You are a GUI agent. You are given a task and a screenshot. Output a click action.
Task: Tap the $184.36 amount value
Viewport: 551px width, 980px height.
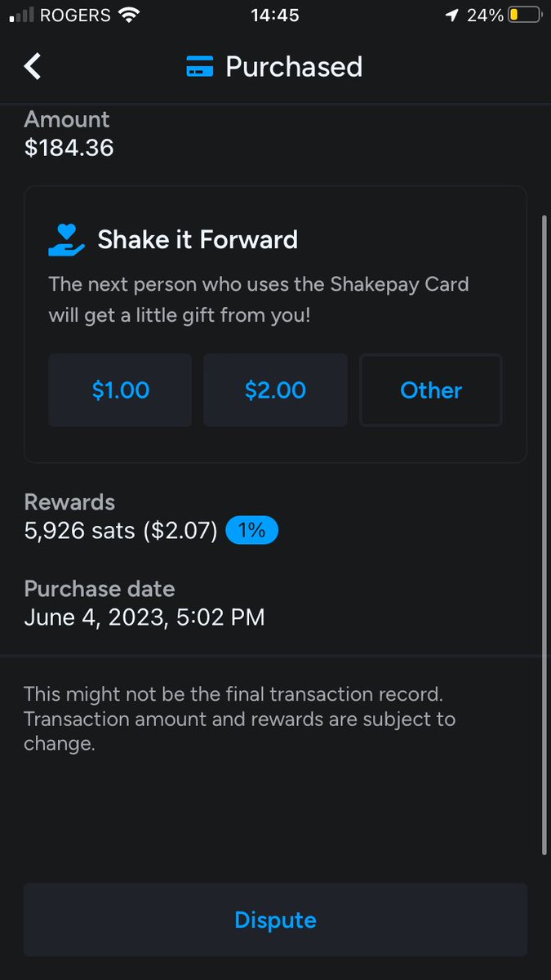click(69, 148)
